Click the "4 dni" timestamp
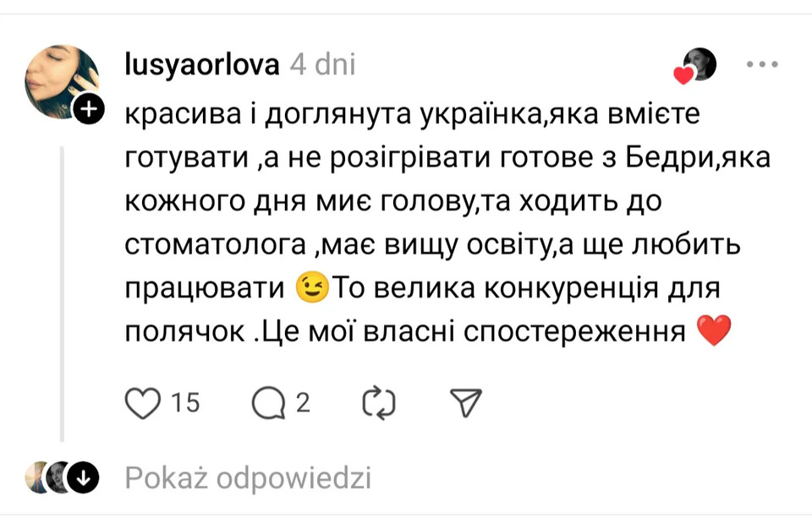This screenshot has width=812, height=518. tap(322, 65)
